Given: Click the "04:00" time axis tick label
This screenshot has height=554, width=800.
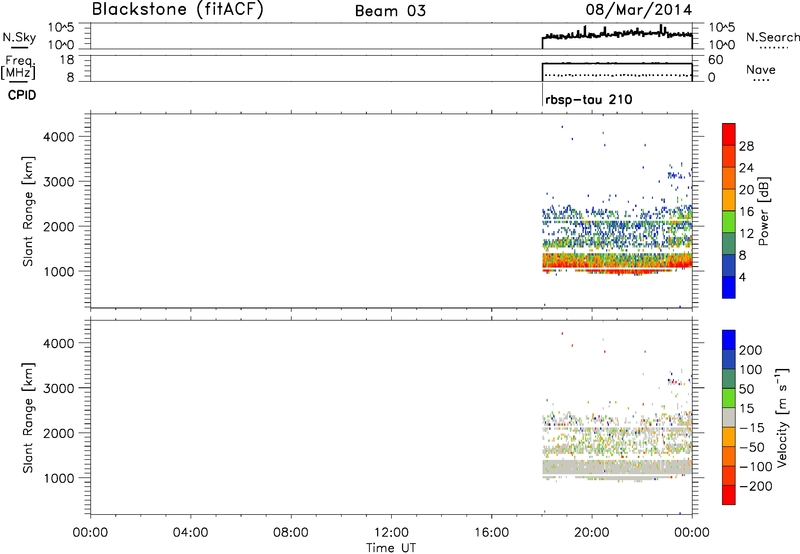Looking at the screenshot, I should (x=190, y=533).
